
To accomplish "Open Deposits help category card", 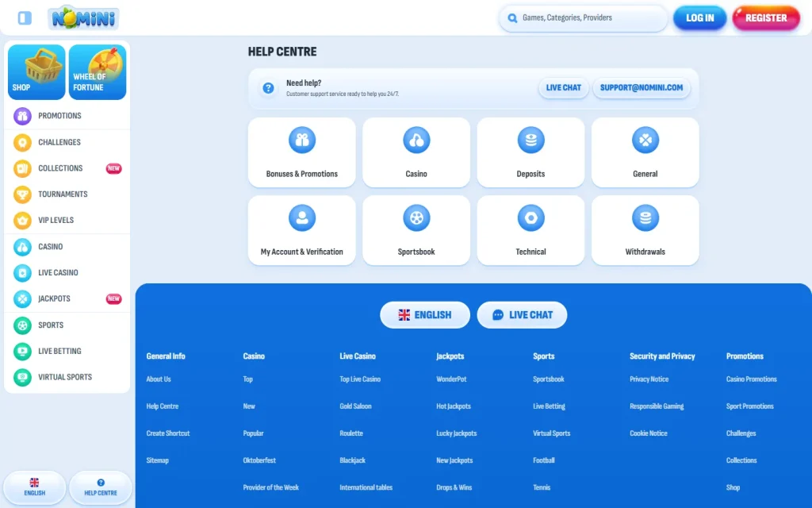I will point(530,152).
